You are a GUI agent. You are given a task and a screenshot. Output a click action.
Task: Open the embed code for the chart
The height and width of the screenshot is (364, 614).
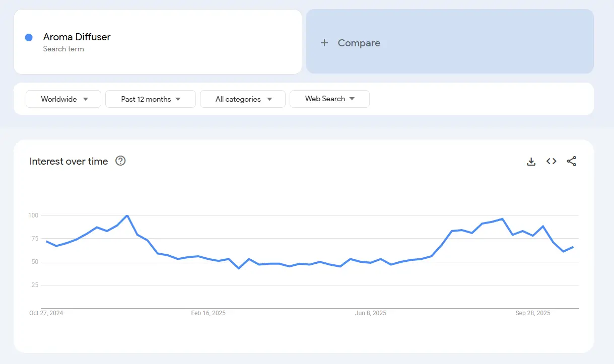(x=551, y=161)
